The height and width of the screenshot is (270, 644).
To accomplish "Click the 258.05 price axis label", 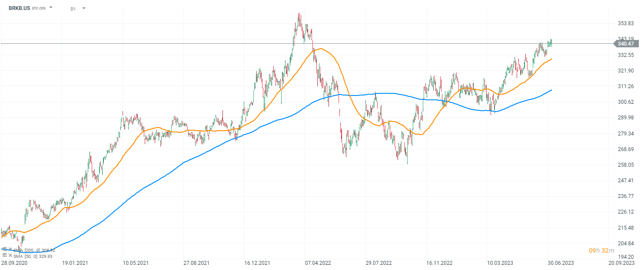I will tap(626, 165).
